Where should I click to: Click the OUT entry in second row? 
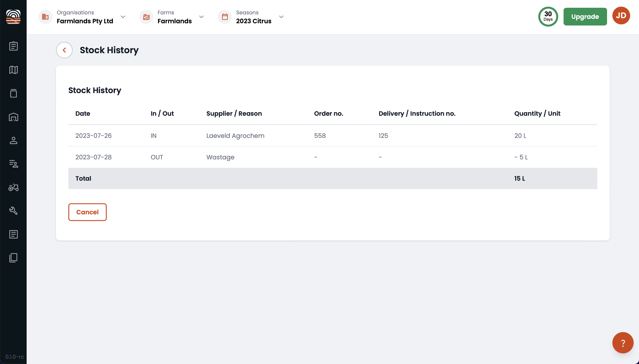[x=157, y=157]
